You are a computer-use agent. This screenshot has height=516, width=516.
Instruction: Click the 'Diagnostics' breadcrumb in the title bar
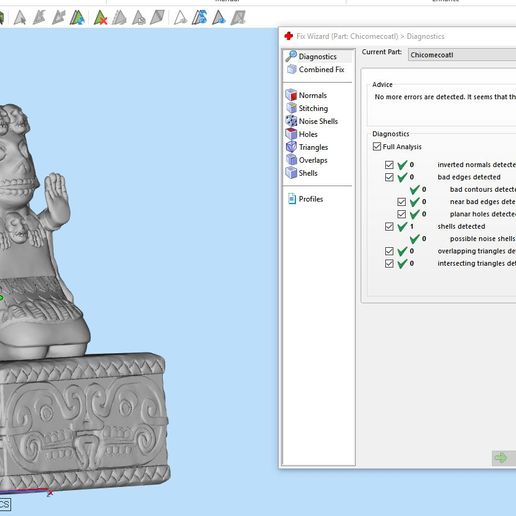tap(425, 36)
